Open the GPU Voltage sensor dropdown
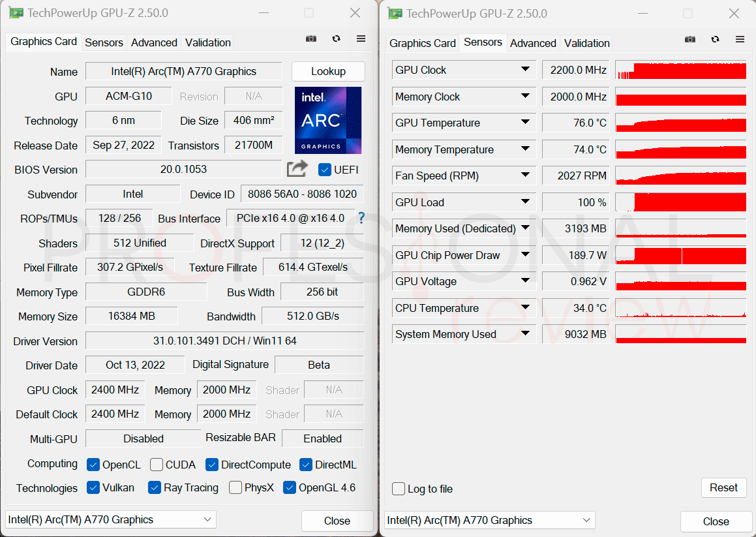 click(526, 281)
